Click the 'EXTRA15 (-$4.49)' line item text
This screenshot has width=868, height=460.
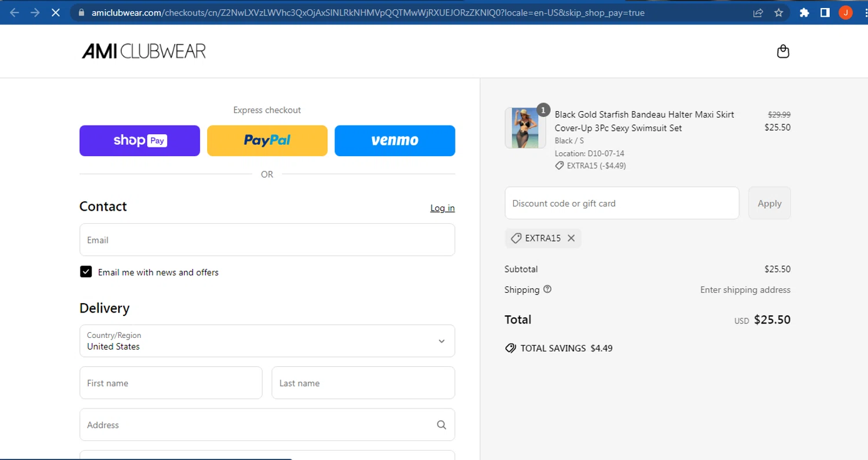tap(596, 165)
